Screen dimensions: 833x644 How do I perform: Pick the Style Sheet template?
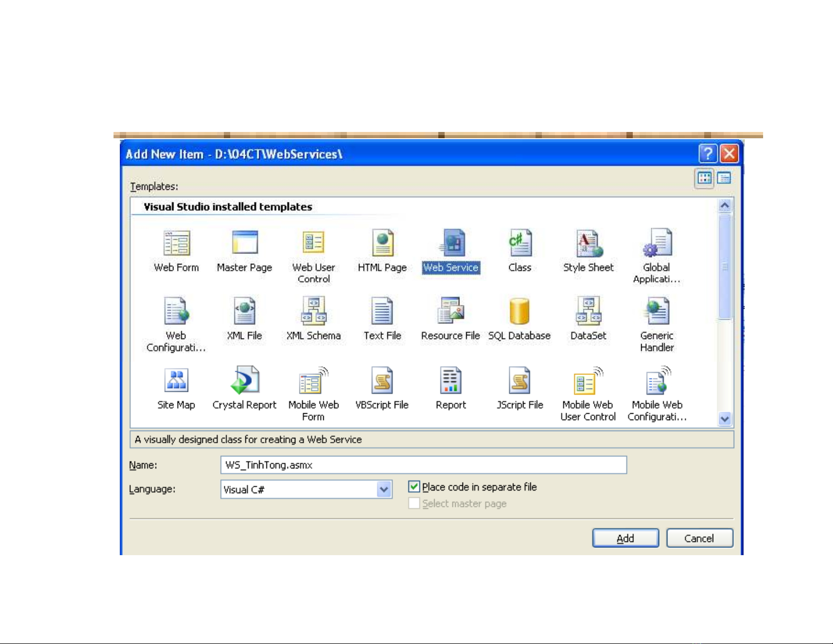point(588,244)
